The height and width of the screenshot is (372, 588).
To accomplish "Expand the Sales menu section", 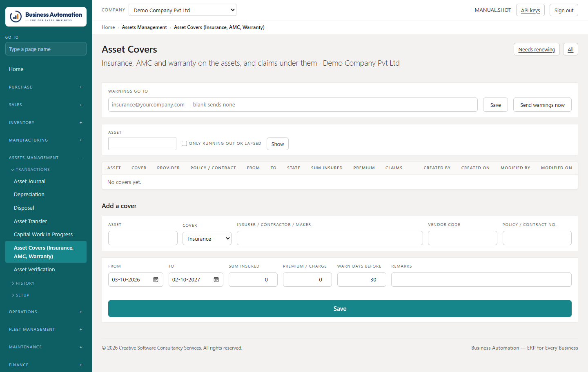I will (46, 105).
